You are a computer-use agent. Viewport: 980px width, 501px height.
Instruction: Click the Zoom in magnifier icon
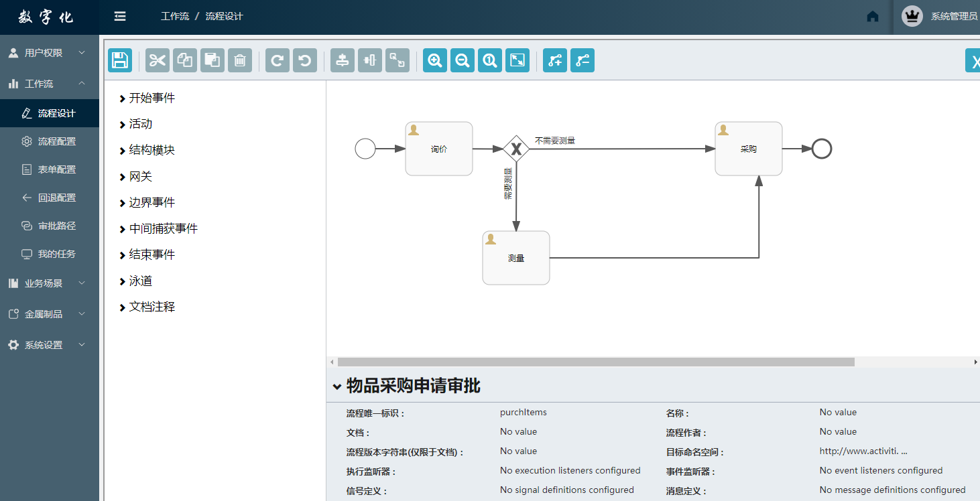pyautogui.click(x=435, y=60)
